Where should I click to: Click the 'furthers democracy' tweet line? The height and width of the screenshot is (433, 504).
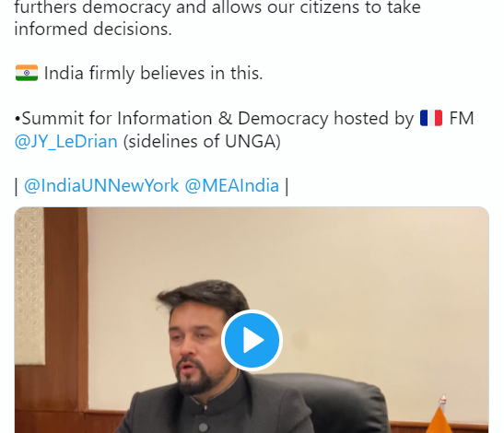click(217, 7)
